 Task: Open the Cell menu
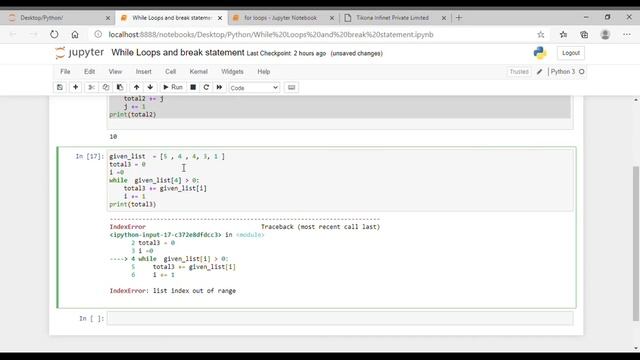tap(170, 71)
